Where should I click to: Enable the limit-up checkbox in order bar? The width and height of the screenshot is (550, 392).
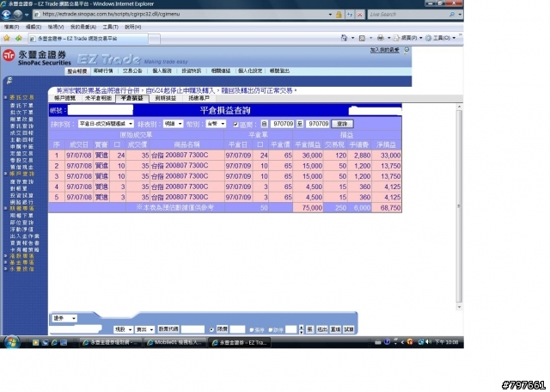tap(252, 330)
